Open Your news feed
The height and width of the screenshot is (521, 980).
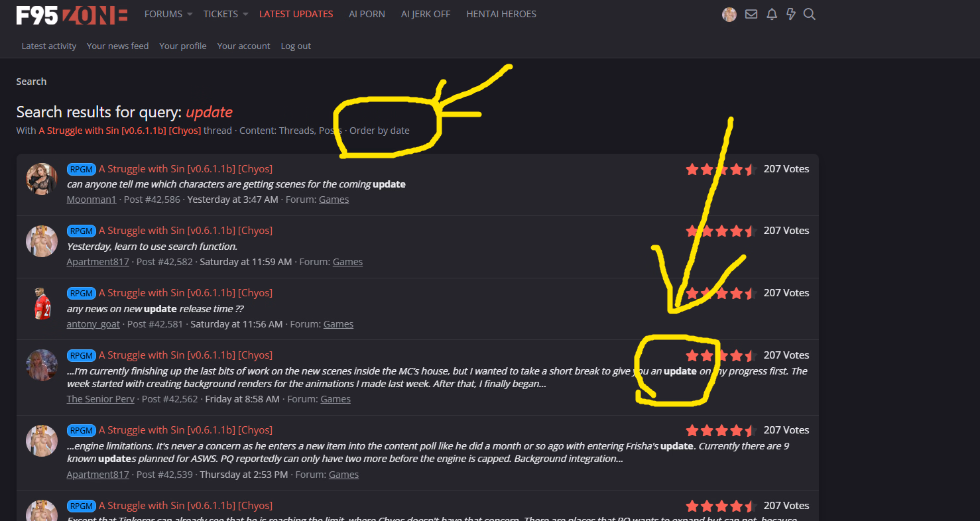pos(118,46)
